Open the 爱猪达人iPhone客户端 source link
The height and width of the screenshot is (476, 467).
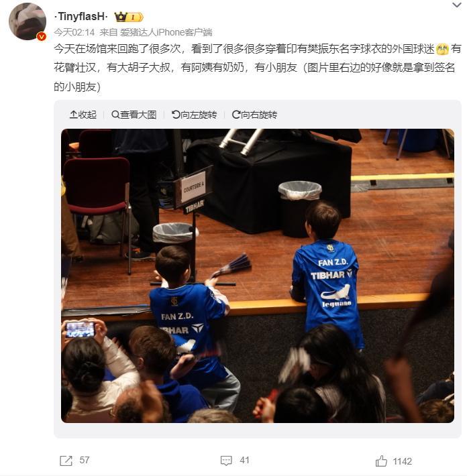point(166,32)
